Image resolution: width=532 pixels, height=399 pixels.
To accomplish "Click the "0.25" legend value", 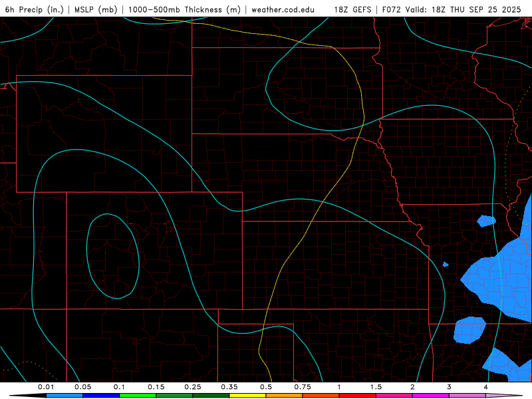I will coord(193,387).
